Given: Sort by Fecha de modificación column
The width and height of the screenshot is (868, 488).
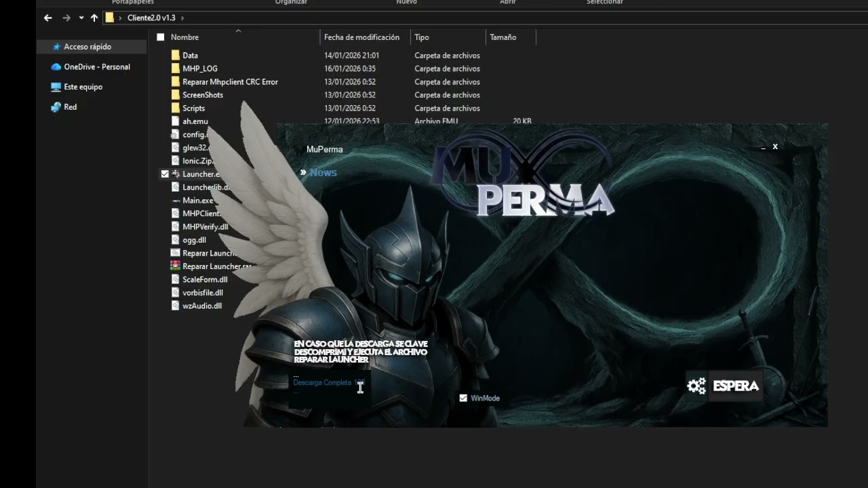Looking at the screenshot, I should 361,37.
